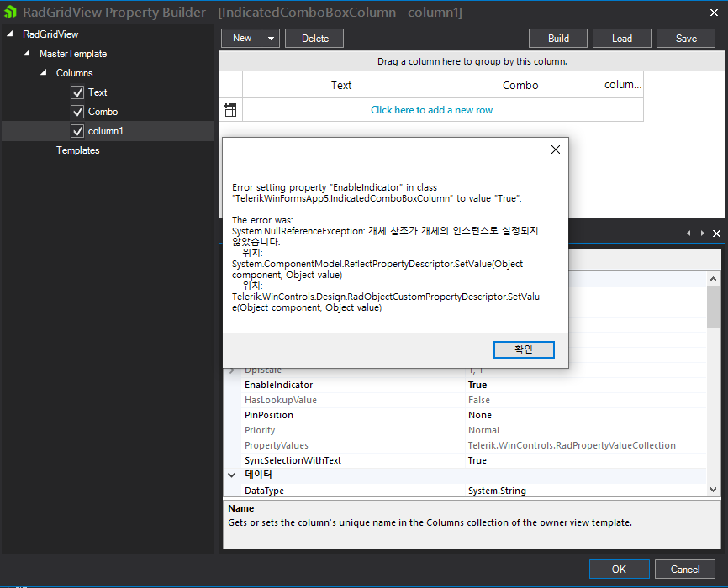Toggle the column1 checkbox
The height and width of the screenshot is (588, 728).
77,131
